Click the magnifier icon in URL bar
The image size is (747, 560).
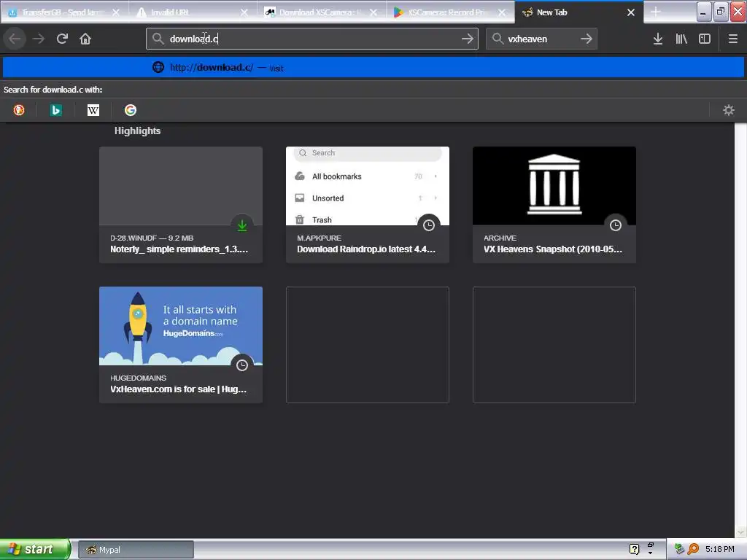click(x=158, y=39)
